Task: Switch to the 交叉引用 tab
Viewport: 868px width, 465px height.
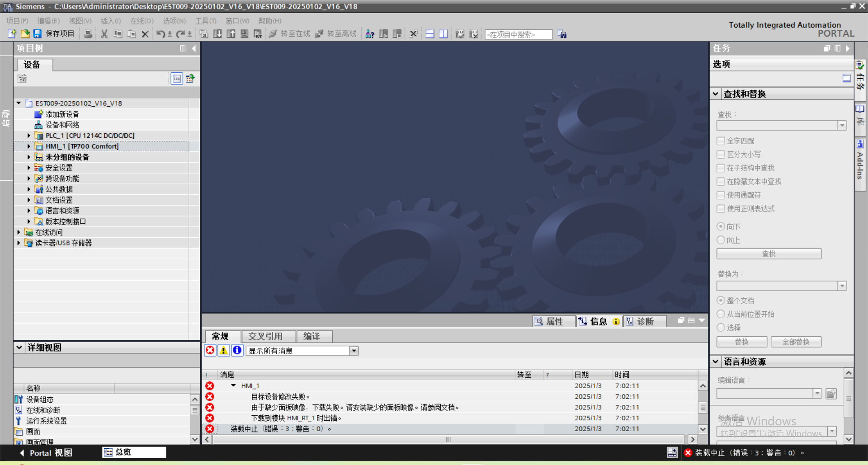Action: pyautogui.click(x=265, y=336)
